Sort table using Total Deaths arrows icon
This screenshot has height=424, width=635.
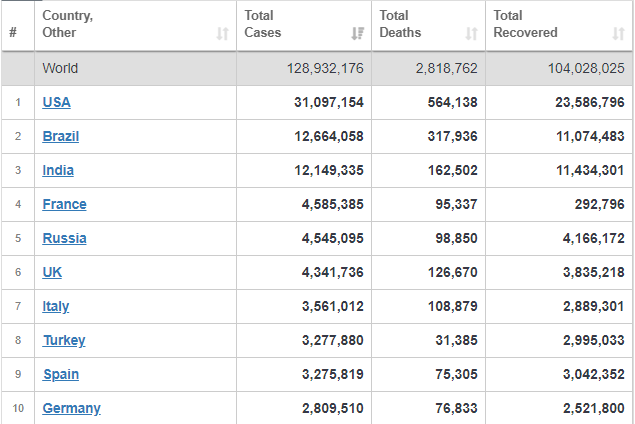point(471,33)
